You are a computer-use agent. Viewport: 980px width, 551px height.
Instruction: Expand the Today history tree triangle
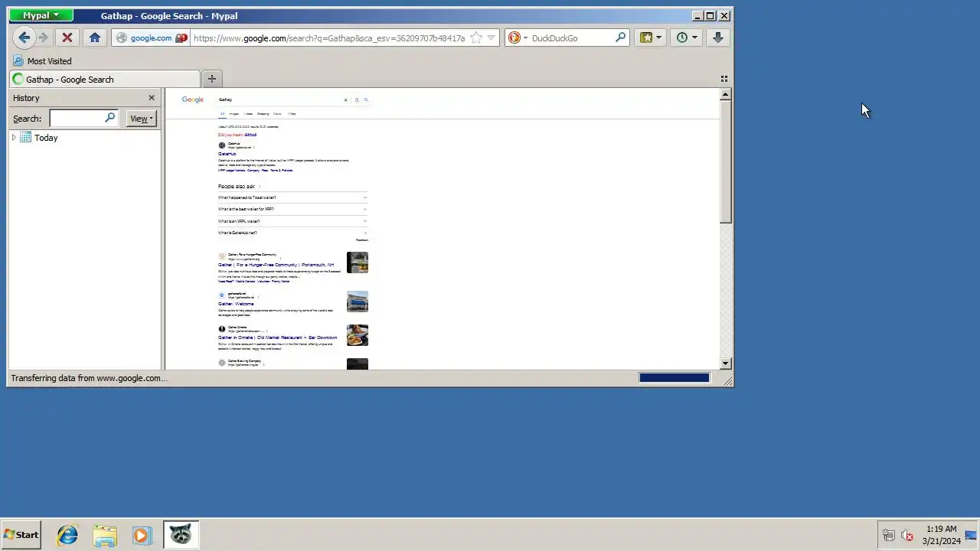[x=14, y=138]
